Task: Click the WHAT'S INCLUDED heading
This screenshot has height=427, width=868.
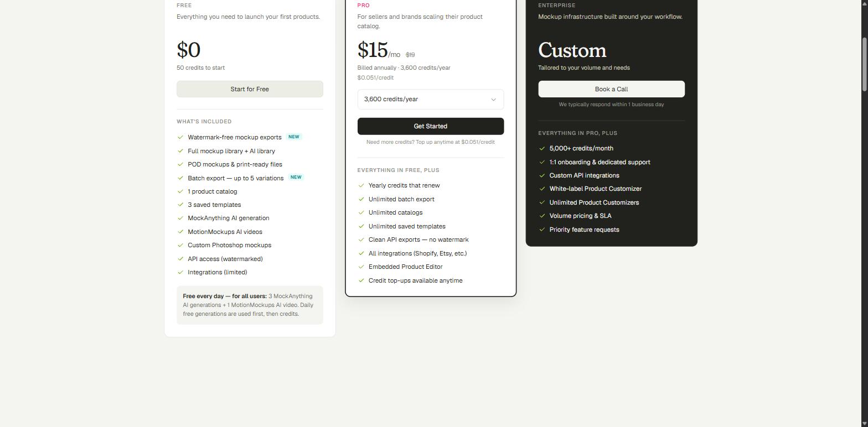Action: (204, 122)
